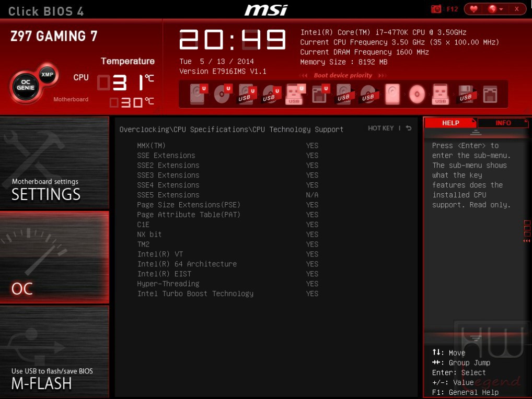Select the NX bit row
Image resolution: width=532 pixels, height=399 pixels.
coord(228,234)
